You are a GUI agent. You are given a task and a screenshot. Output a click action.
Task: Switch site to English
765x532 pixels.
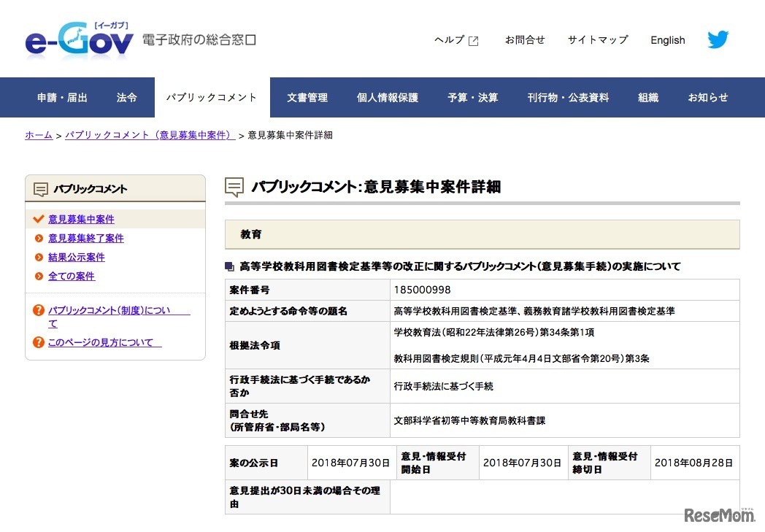tap(667, 40)
